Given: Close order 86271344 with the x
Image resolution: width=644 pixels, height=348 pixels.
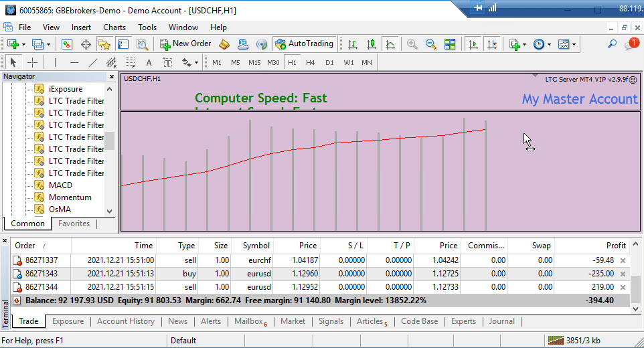Looking at the screenshot, I should tap(623, 287).
